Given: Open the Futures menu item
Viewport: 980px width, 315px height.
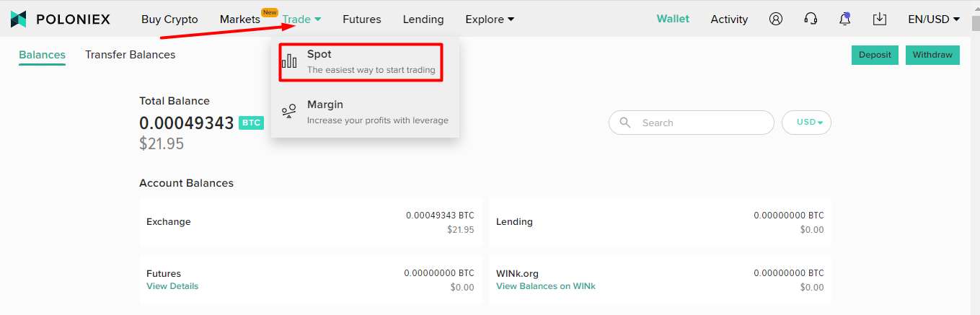Looking at the screenshot, I should 362,19.
